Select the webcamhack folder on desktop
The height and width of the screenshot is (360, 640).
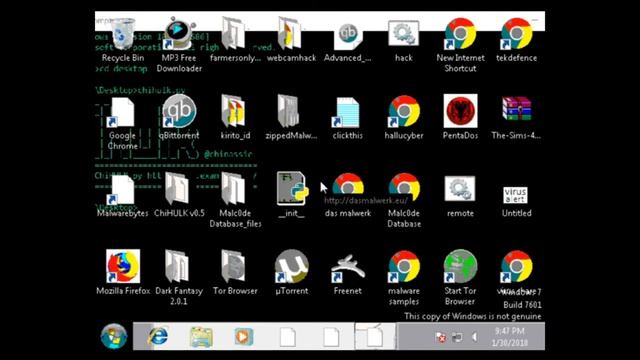coord(291,33)
